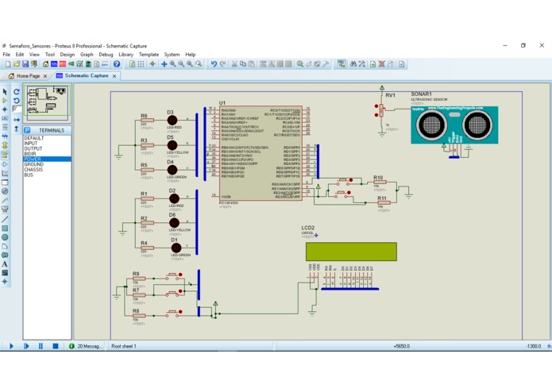Open the PCB Layout module icon
This screenshot has height=392, width=552.
63,64
